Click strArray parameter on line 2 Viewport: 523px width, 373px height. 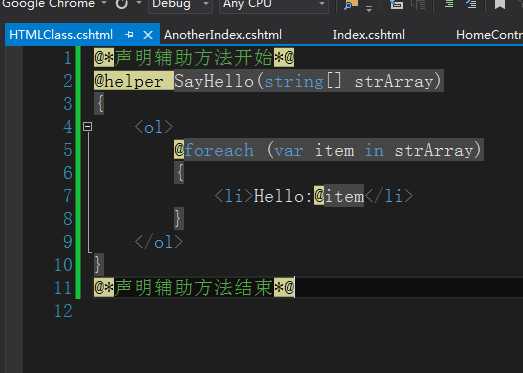click(x=394, y=81)
